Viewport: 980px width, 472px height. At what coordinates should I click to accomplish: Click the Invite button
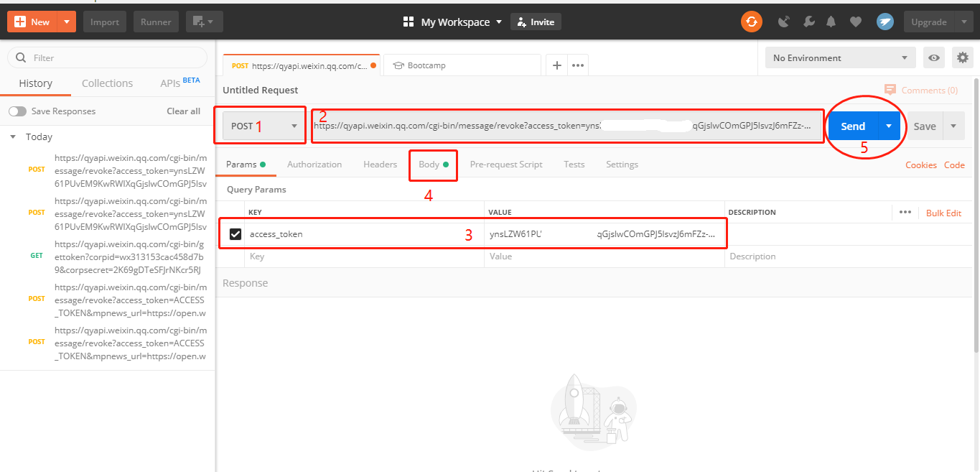pos(536,22)
